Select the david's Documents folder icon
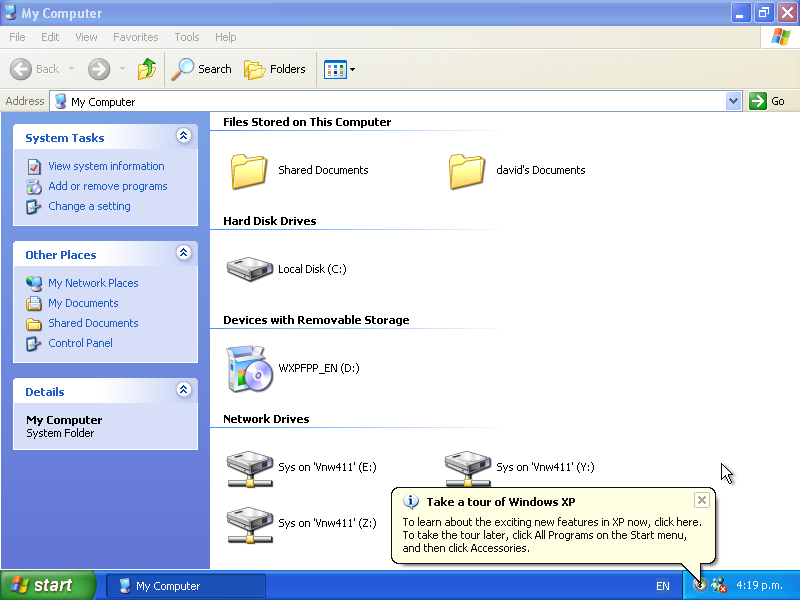Image resolution: width=800 pixels, height=600 pixels. (x=466, y=171)
